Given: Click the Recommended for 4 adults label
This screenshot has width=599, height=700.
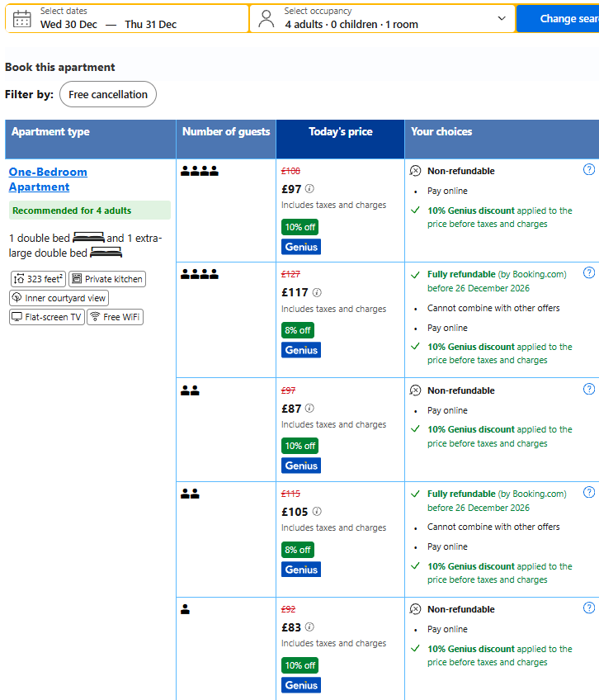Looking at the screenshot, I should point(90,210).
